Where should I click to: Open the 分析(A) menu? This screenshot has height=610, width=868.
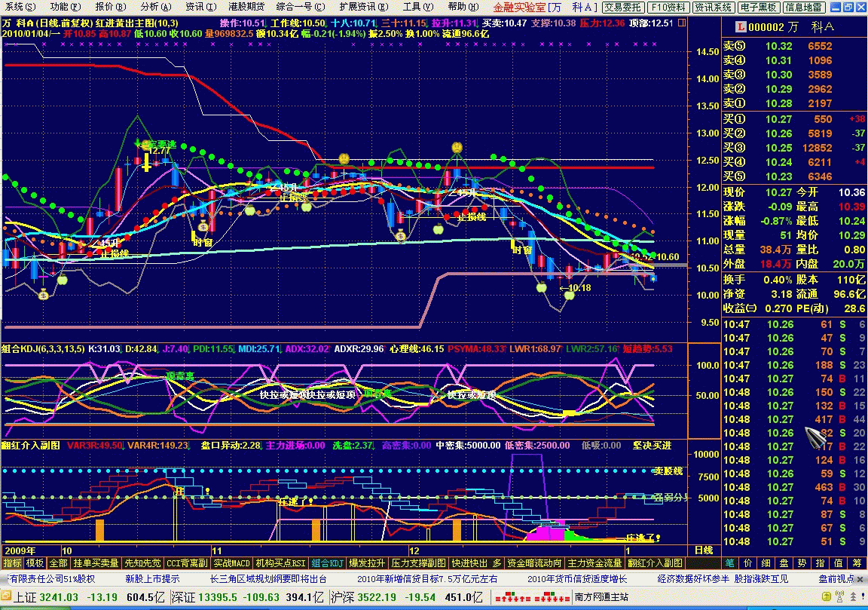click(x=155, y=7)
